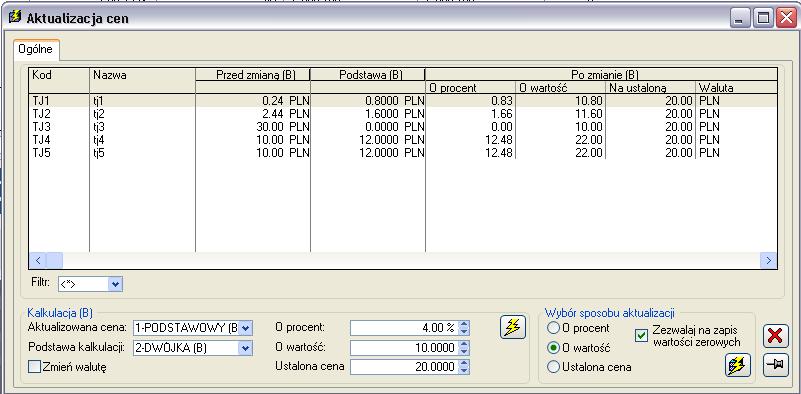Click the O wartość input field showing 10.0000
The image size is (801, 394).
click(x=404, y=348)
